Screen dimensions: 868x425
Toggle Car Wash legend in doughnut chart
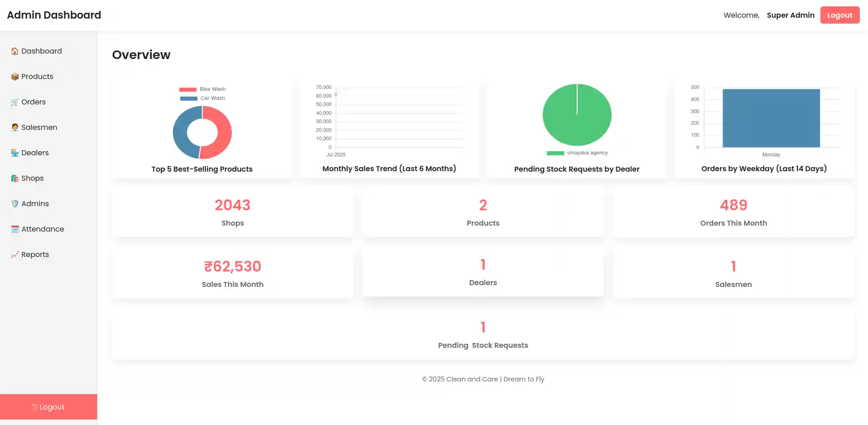[202, 99]
